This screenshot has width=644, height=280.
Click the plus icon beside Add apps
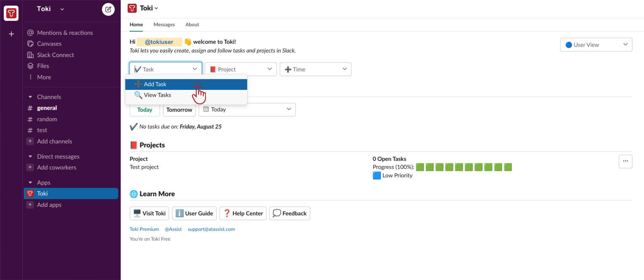pos(30,205)
